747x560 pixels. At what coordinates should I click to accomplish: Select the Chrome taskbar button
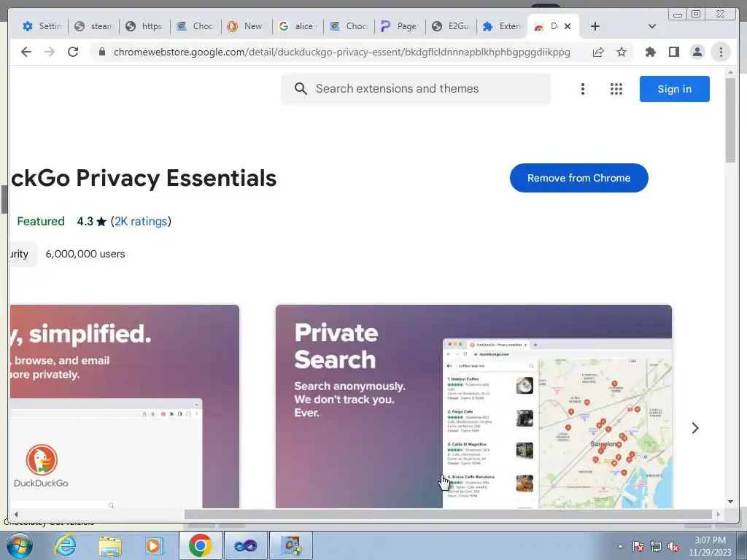[200, 545]
